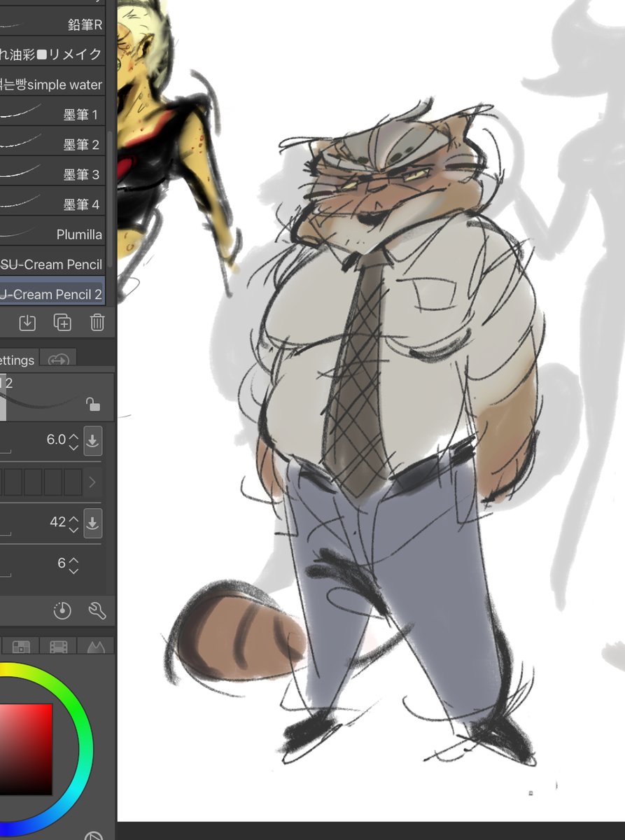The height and width of the screenshot is (840, 625).
Task: Reset tool settings with the circular dial icon
Action: coord(62,611)
